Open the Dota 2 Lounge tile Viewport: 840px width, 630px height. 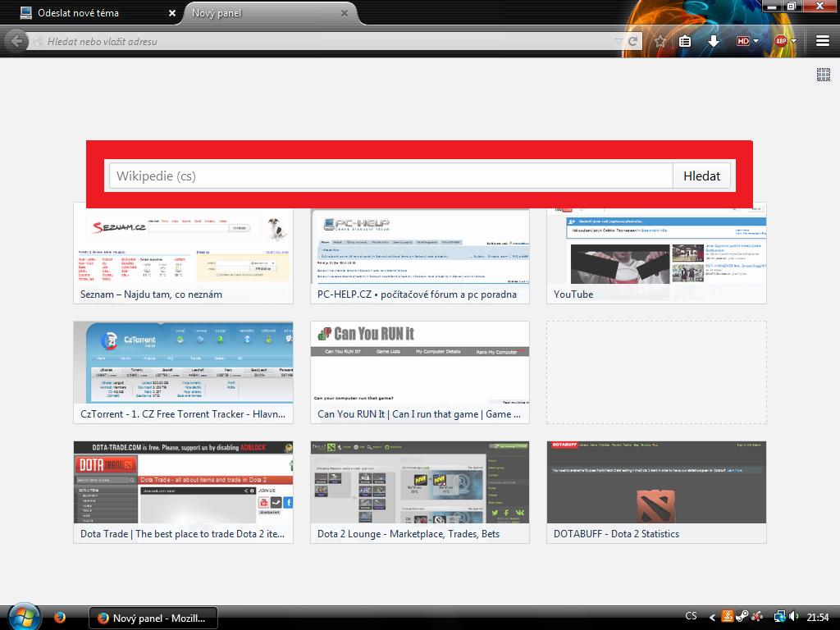(x=420, y=492)
